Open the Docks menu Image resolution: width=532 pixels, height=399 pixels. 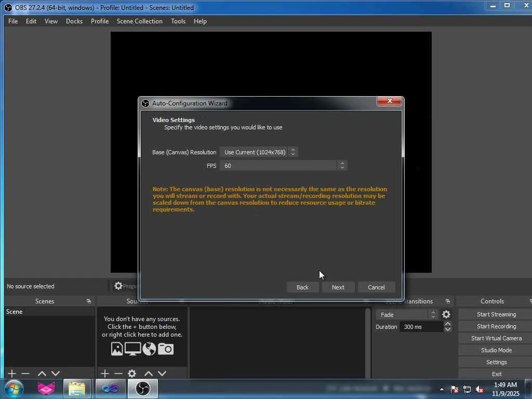(x=74, y=21)
